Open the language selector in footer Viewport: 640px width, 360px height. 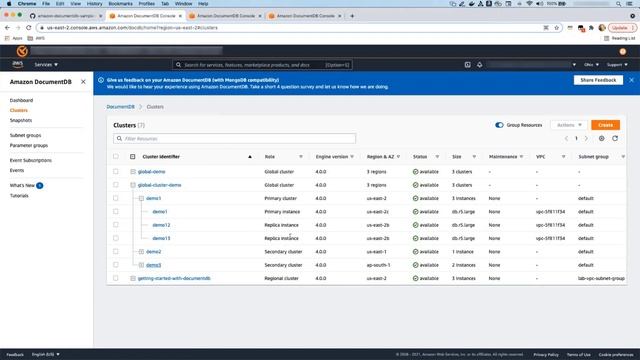coord(46,354)
